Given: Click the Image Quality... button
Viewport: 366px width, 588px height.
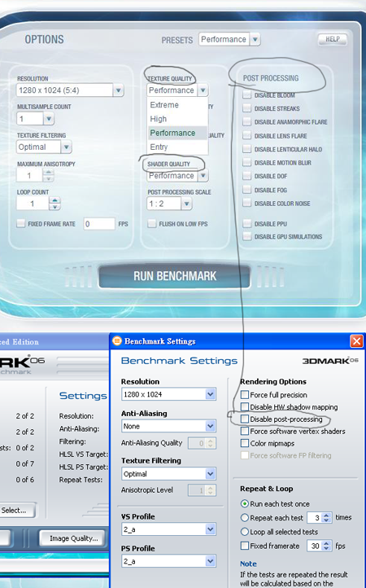Looking at the screenshot, I should (x=74, y=538).
